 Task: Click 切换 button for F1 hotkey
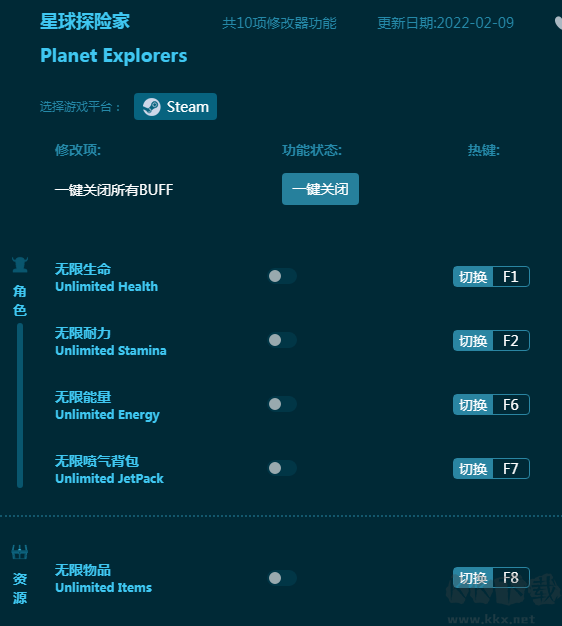coord(473,277)
